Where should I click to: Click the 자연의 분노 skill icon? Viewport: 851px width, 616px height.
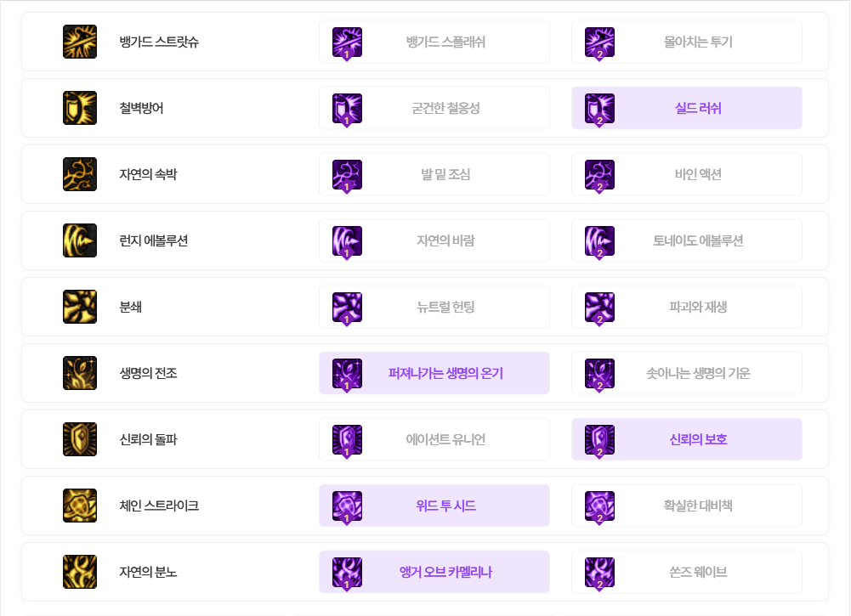pyautogui.click(x=80, y=572)
